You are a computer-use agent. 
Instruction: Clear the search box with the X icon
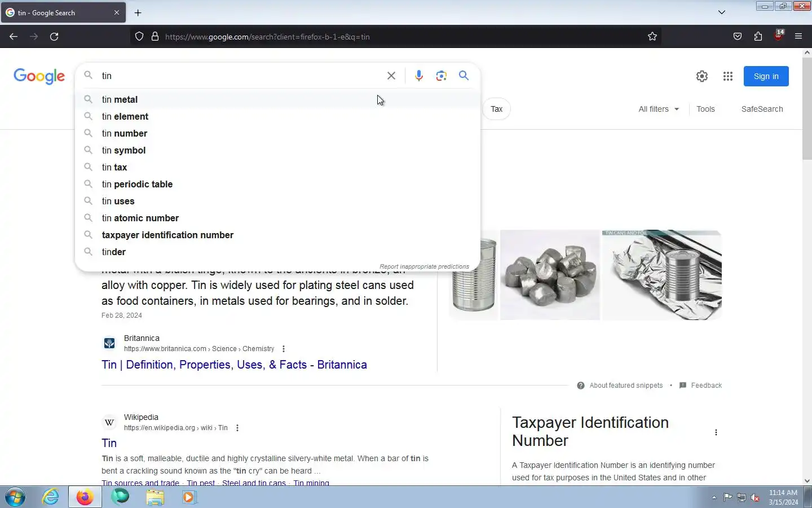(x=391, y=76)
